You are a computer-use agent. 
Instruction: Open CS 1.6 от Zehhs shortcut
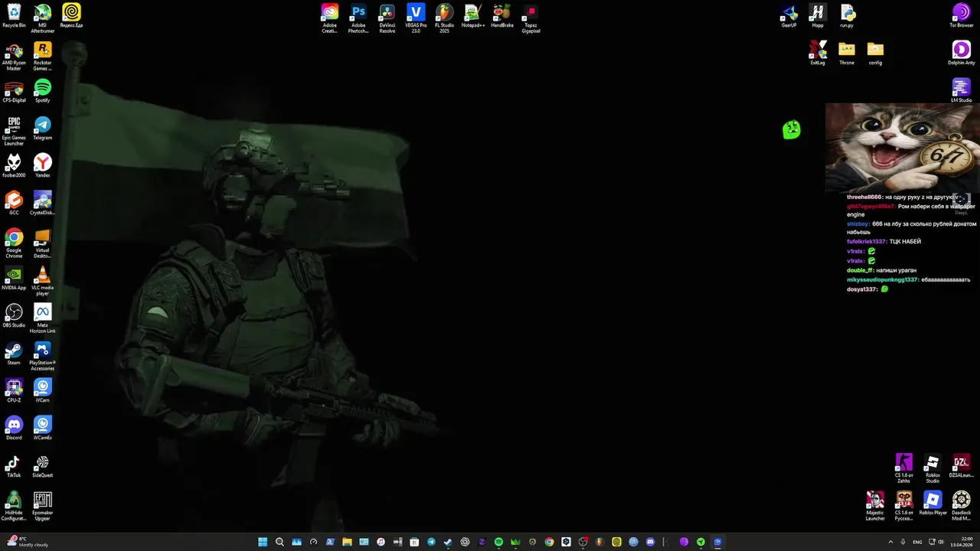point(904,468)
